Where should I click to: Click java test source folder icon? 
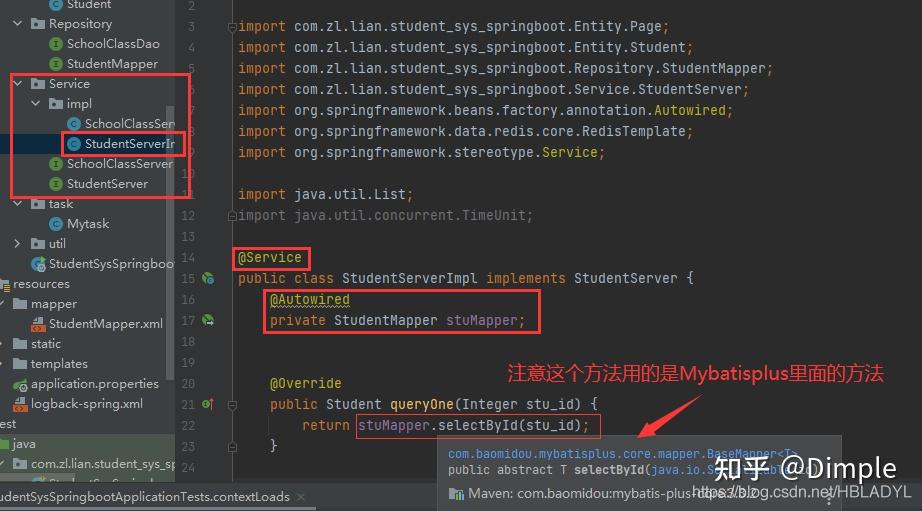[x=5, y=444]
